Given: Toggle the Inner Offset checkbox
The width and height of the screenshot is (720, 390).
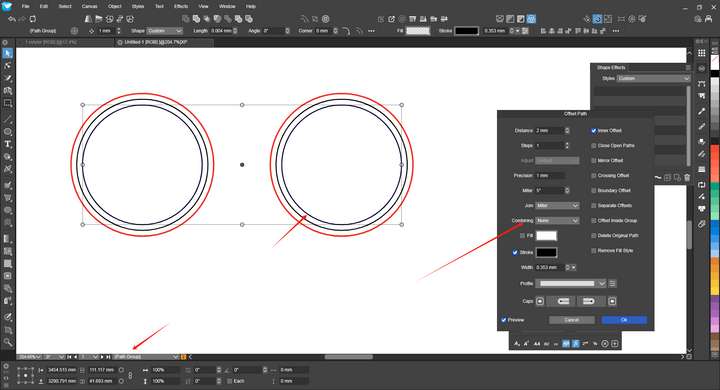Looking at the screenshot, I should click(593, 130).
